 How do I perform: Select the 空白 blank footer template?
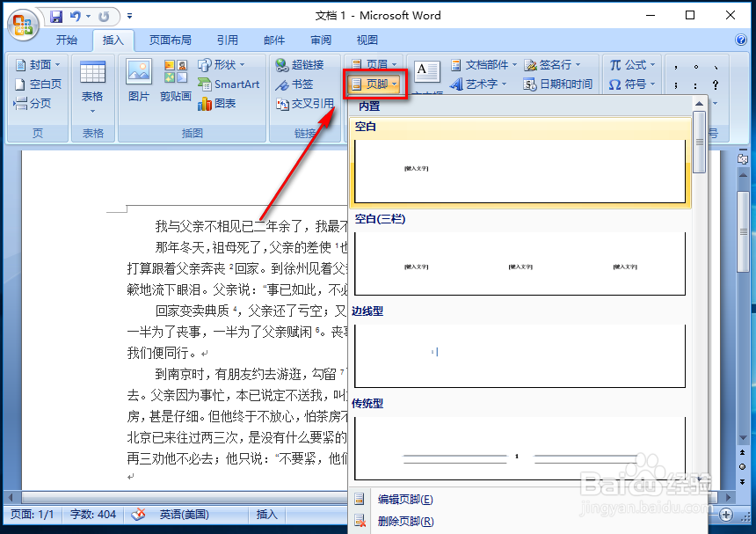coord(520,172)
